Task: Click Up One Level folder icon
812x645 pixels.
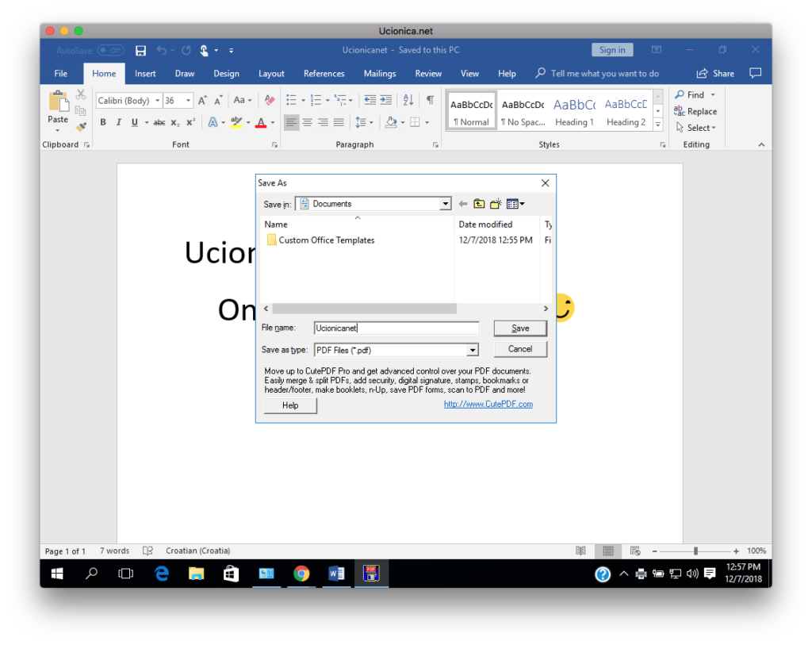Action: click(x=479, y=204)
